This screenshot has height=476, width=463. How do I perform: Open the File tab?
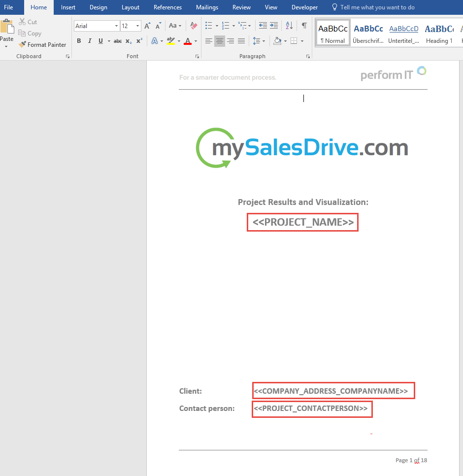8,7
